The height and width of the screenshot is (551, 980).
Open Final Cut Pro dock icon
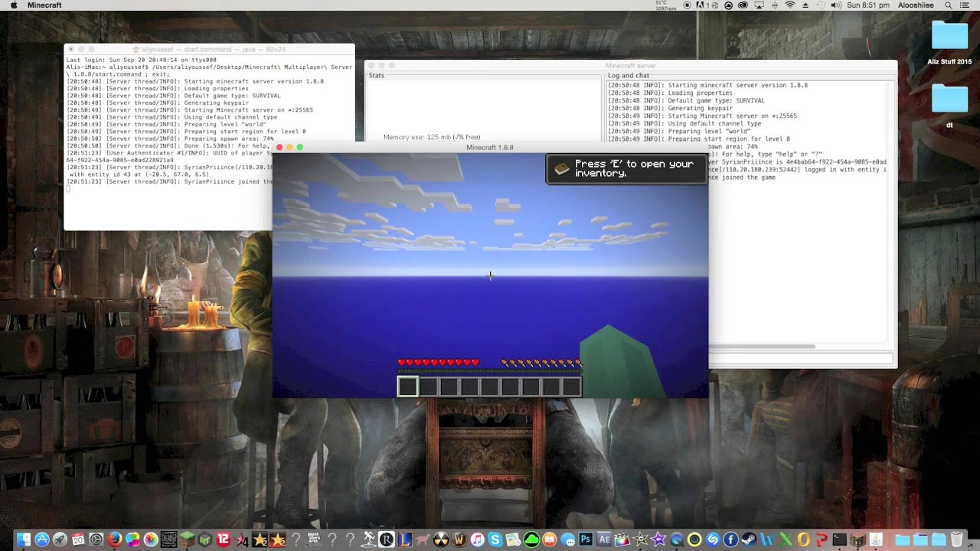click(622, 540)
